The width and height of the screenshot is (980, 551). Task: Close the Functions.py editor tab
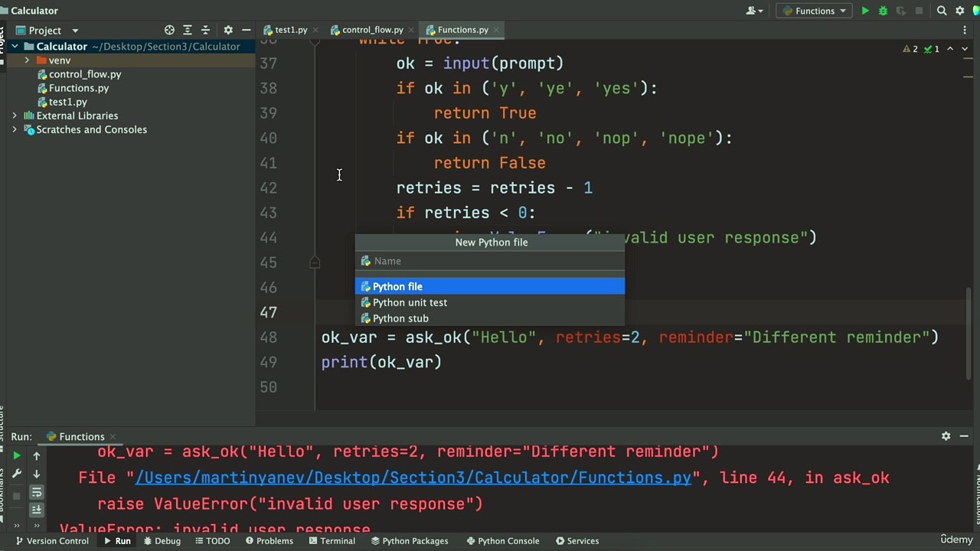(497, 30)
